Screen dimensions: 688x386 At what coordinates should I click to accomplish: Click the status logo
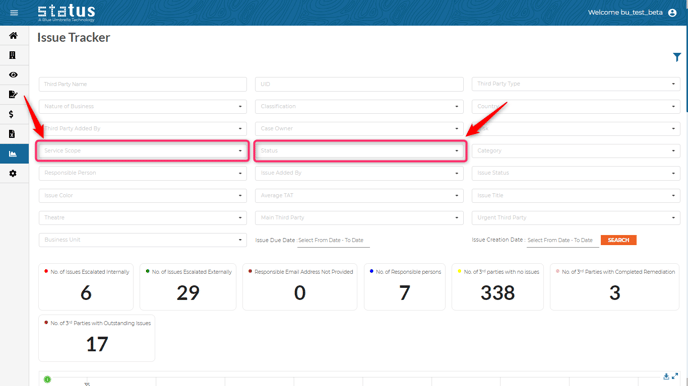click(66, 13)
